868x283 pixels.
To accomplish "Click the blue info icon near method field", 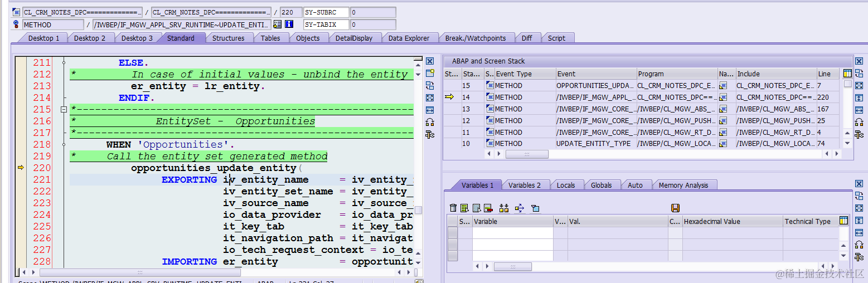I will click(289, 25).
